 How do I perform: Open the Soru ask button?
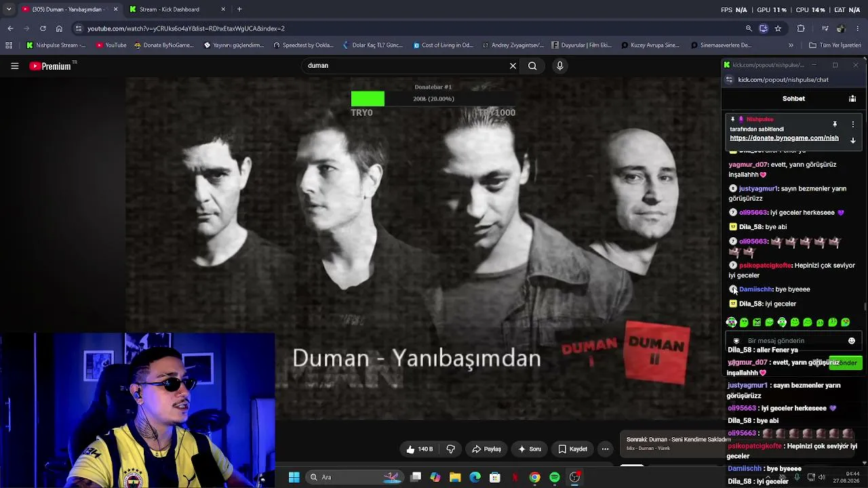point(530,449)
